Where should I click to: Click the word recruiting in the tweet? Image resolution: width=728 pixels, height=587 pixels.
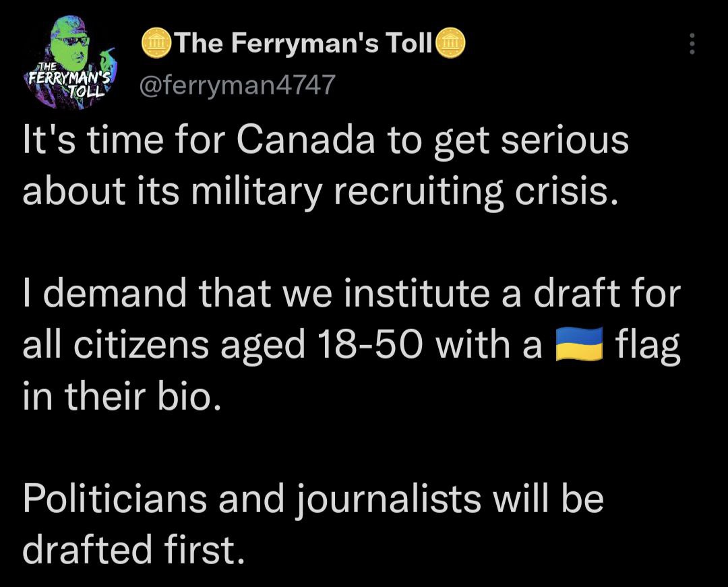419,192
